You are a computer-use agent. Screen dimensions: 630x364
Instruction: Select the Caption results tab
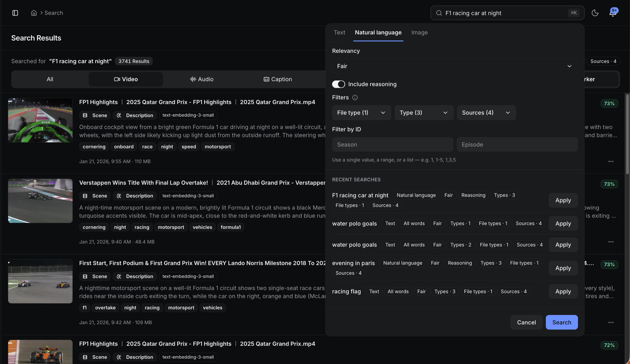(278, 79)
